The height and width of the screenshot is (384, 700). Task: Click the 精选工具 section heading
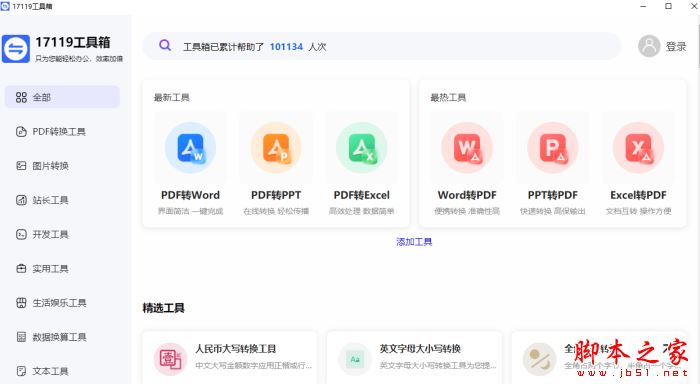click(x=163, y=308)
